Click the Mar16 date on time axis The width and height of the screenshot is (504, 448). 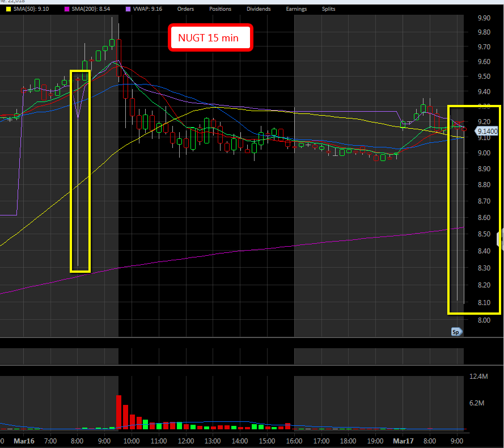coord(24,440)
